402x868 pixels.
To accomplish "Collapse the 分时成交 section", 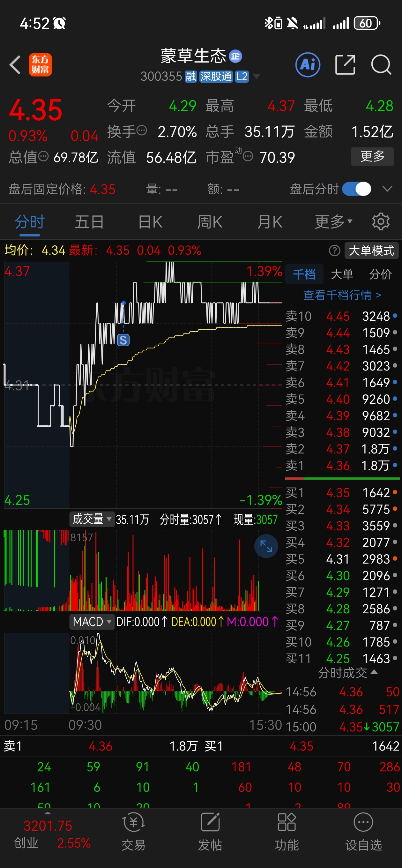I will [x=347, y=673].
